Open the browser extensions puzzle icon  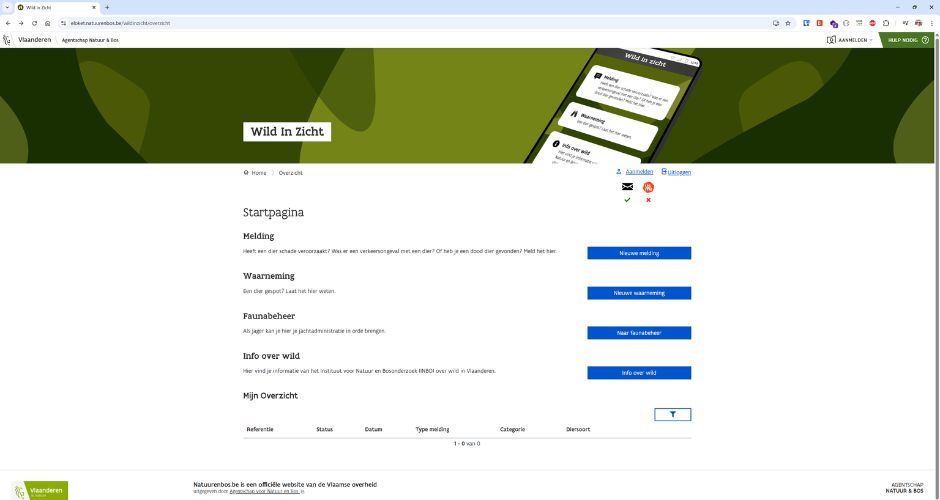(x=886, y=22)
